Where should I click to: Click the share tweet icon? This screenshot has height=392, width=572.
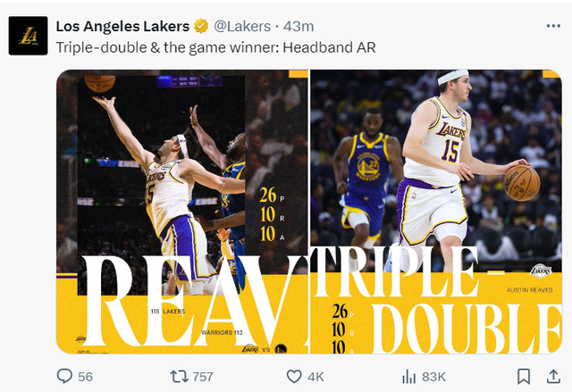[x=553, y=376]
